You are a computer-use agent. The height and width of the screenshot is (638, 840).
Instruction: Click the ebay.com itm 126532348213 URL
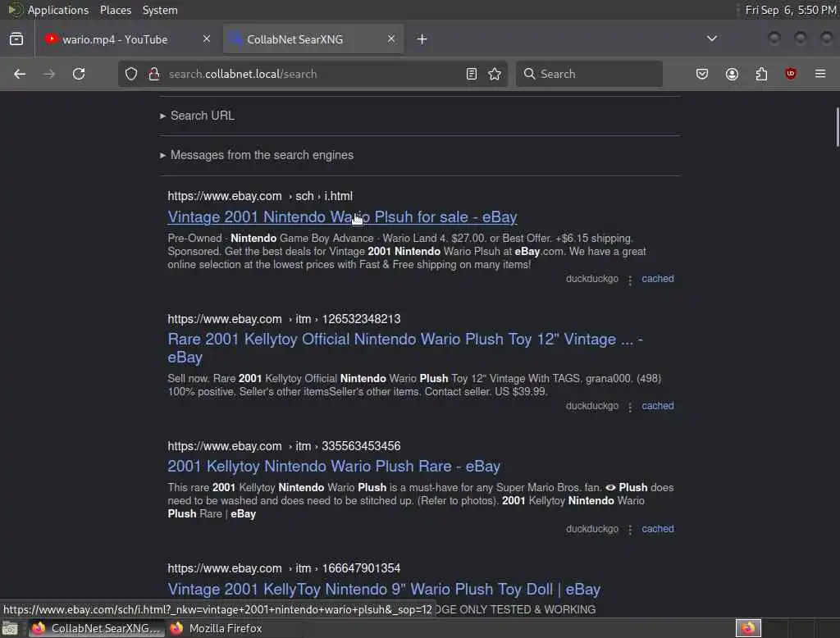tap(284, 319)
